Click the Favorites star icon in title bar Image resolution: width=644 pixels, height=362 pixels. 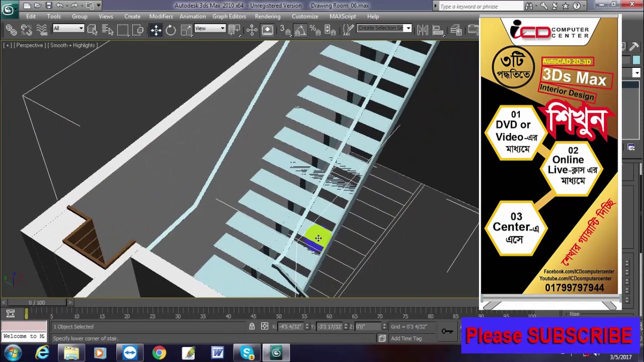[566, 6]
